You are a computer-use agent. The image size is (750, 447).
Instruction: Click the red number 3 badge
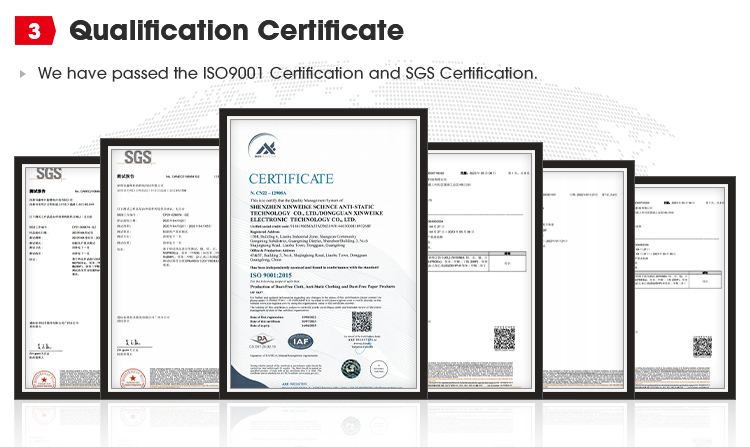point(34,31)
